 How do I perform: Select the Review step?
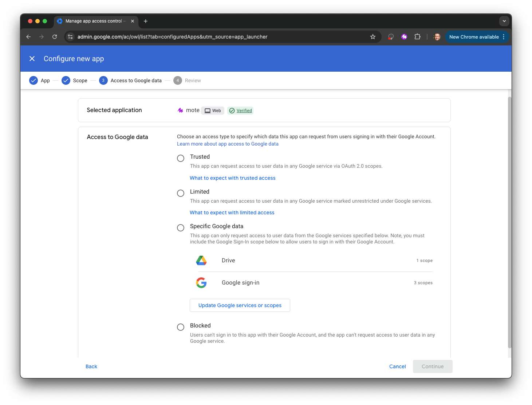click(x=187, y=80)
